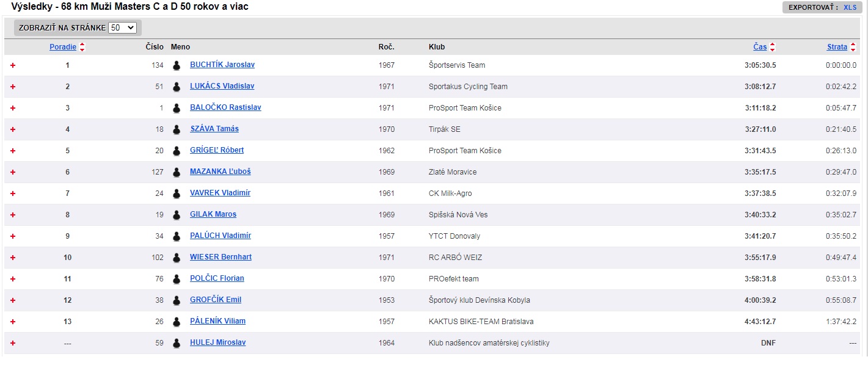Open GROFČÍK Emil rider link

(216, 300)
